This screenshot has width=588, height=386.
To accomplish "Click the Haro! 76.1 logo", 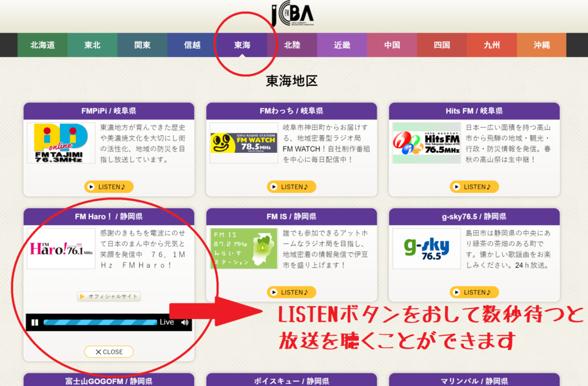I will point(61,248).
